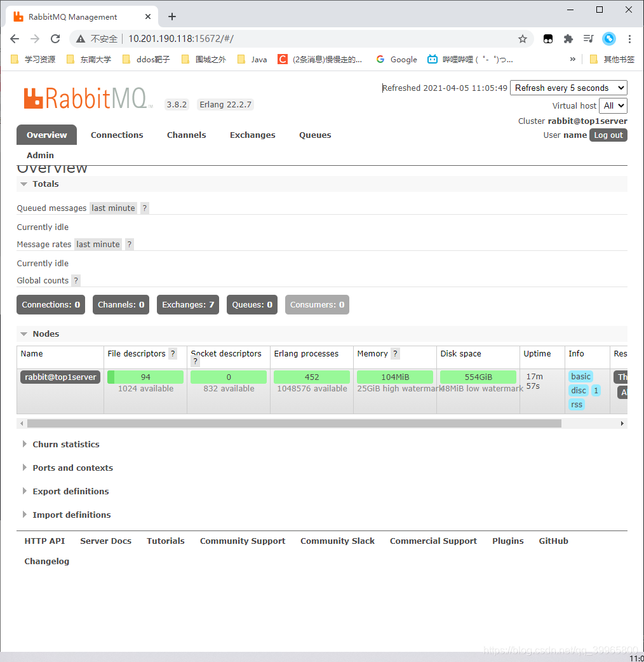
Task: Switch to the Queues tab
Action: click(315, 135)
